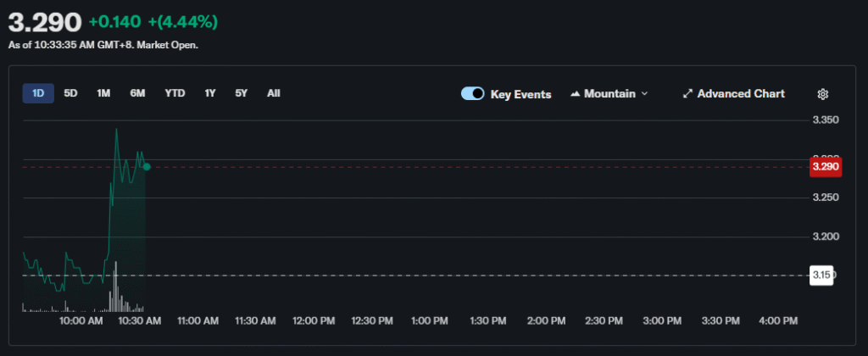Screen dimensions: 868x356
Task: Choose the 1Y time range
Action: tap(209, 93)
